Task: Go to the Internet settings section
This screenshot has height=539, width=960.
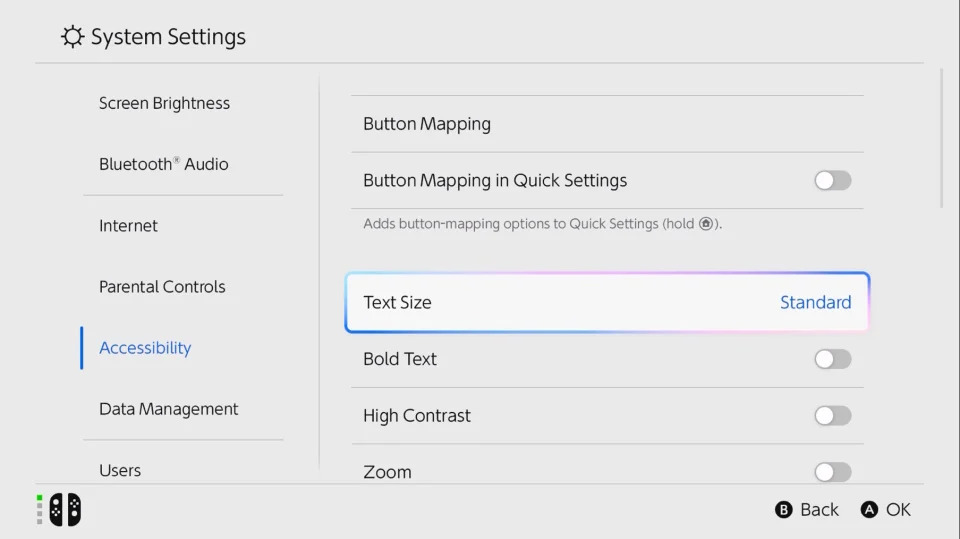Action: coord(128,226)
